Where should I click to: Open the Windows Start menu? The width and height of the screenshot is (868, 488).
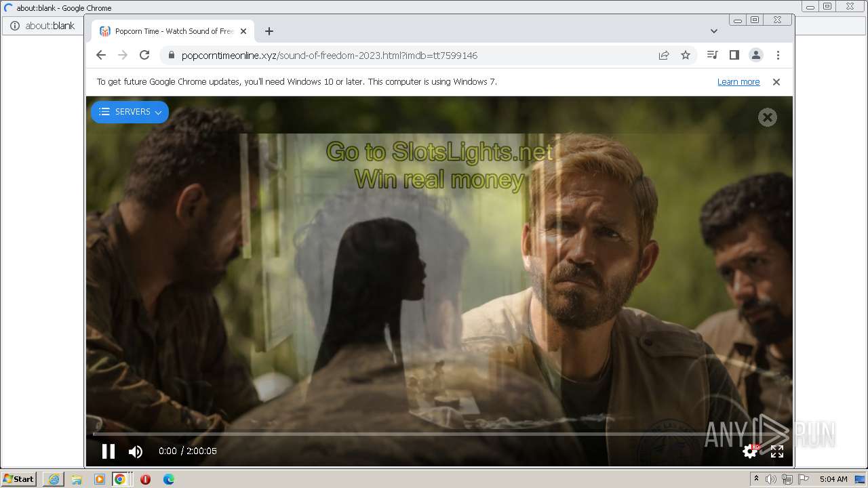[x=19, y=479]
